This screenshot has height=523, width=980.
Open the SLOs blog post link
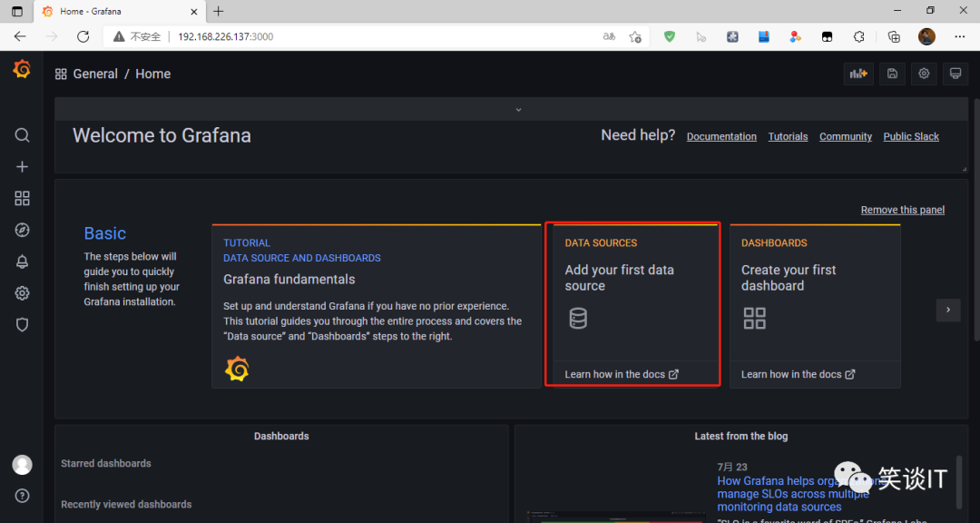pos(800,494)
